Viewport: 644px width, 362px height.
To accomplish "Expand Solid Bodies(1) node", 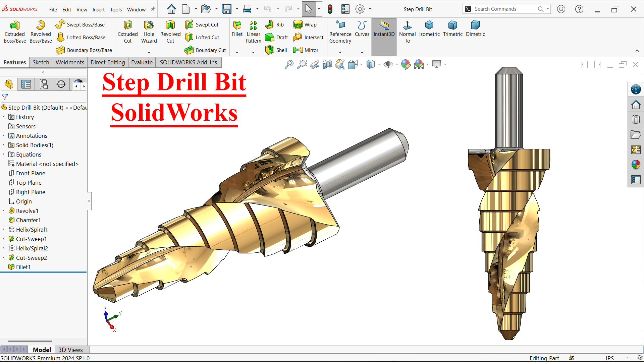I will pos(3,145).
